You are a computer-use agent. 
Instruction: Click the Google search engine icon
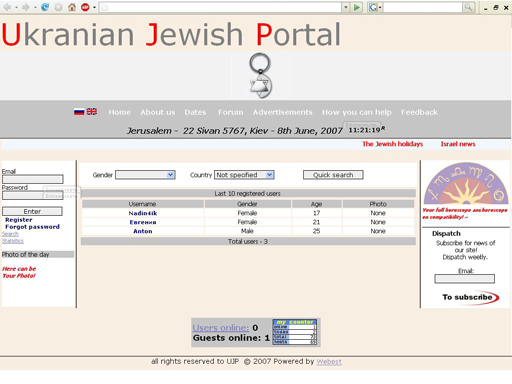click(x=373, y=7)
